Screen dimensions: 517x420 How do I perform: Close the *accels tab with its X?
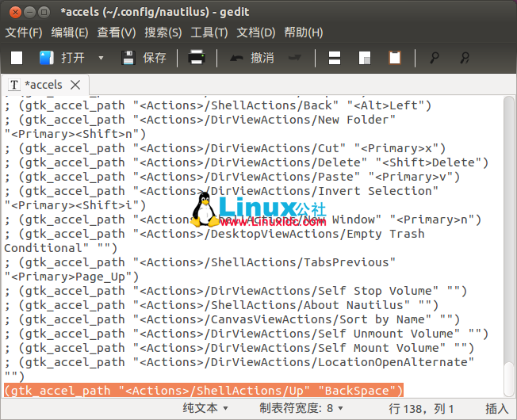(x=75, y=85)
